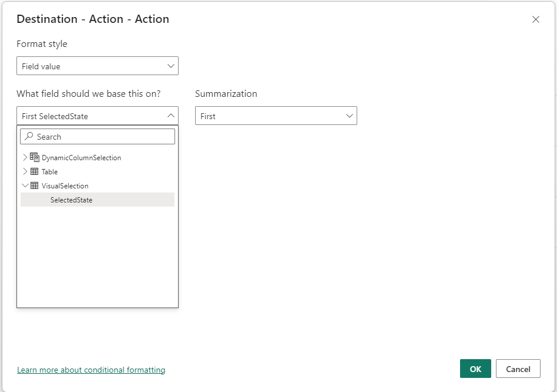Click the VisualSelection table icon
Image resolution: width=557 pixels, height=392 pixels.
[34, 185]
